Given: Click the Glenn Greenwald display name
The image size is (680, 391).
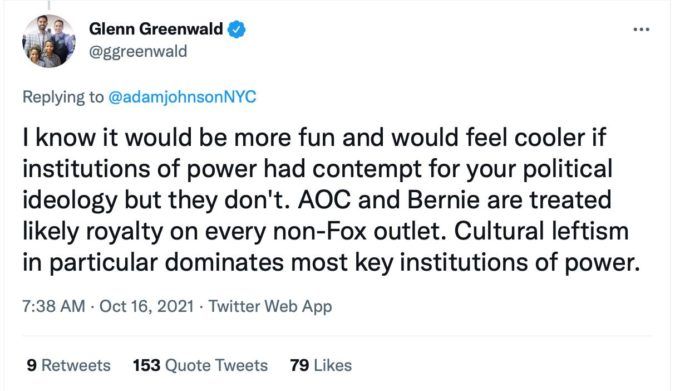Looking at the screenshot, I should click(x=156, y=29).
